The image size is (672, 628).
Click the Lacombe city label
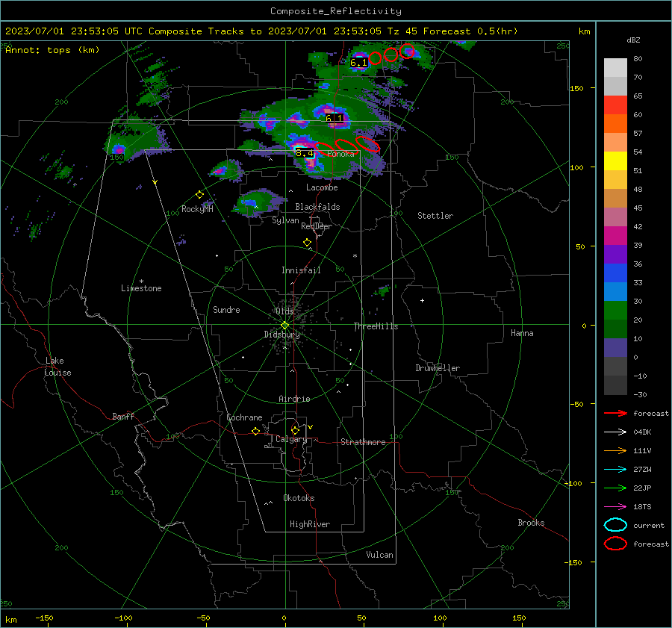[x=322, y=187]
